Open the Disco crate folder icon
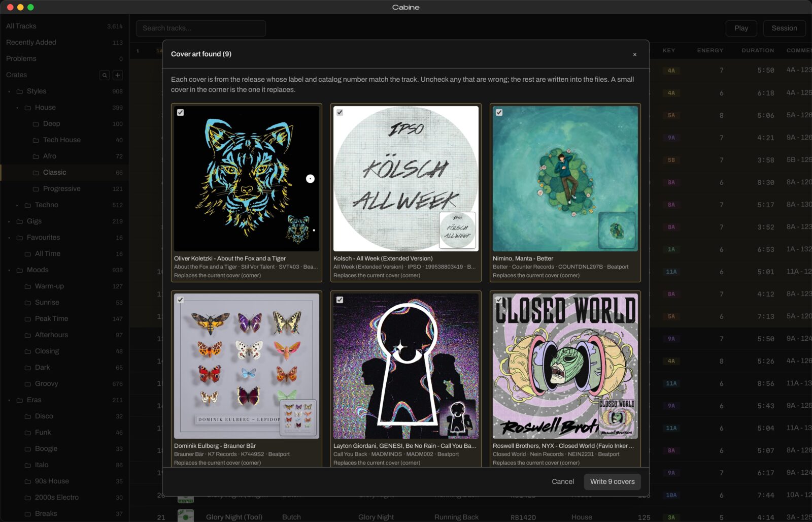The width and height of the screenshot is (812, 522). click(28, 416)
